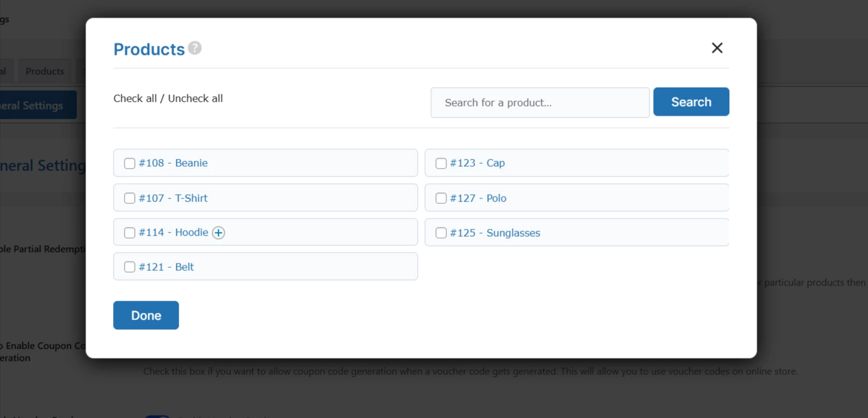The height and width of the screenshot is (418, 868).
Task: Select the #127 Polo checkbox
Action: (x=441, y=198)
